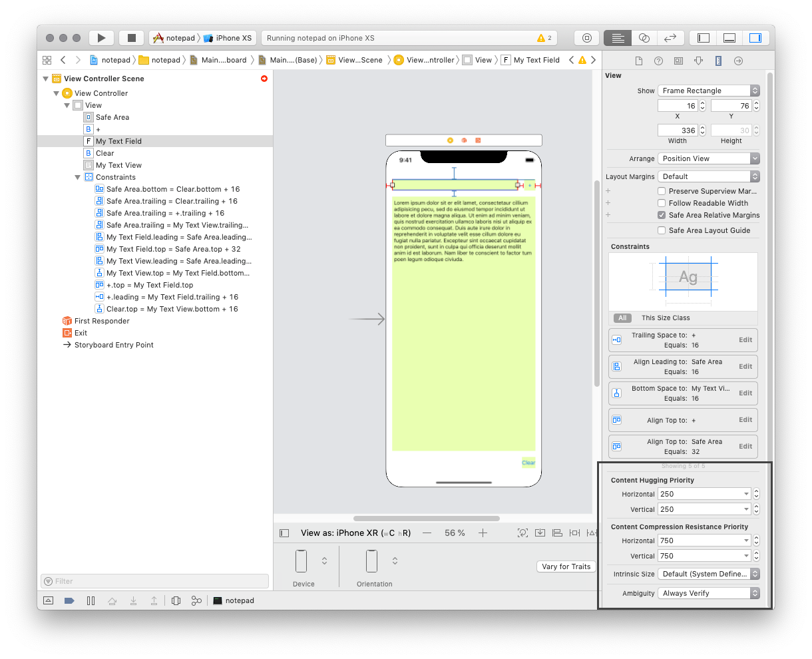The width and height of the screenshot is (812, 659).
Task: Hide the Navigator panel
Action: pyautogui.click(x=702, y=38)
